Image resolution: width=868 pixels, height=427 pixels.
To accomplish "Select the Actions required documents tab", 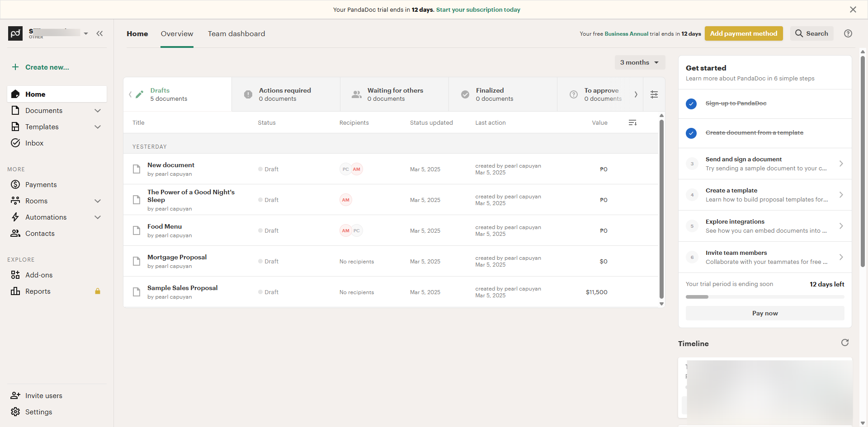I will [285, 94].
